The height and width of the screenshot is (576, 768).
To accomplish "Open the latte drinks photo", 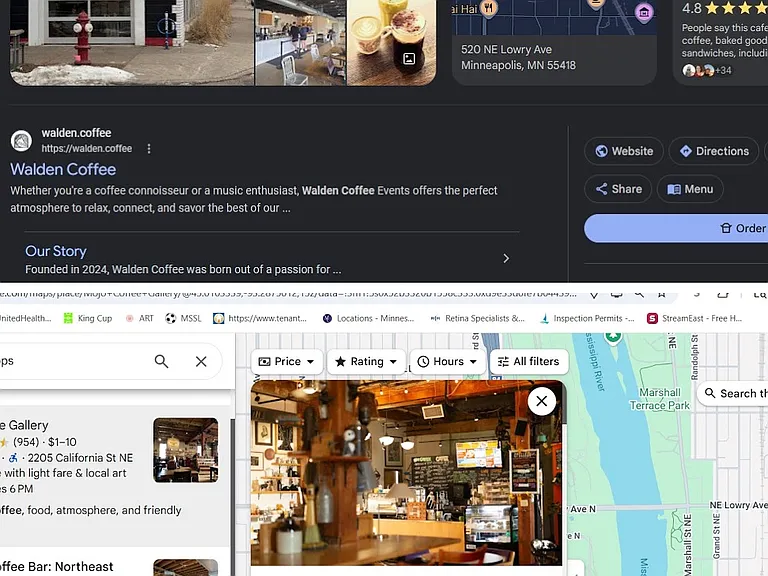I will 391,43.
